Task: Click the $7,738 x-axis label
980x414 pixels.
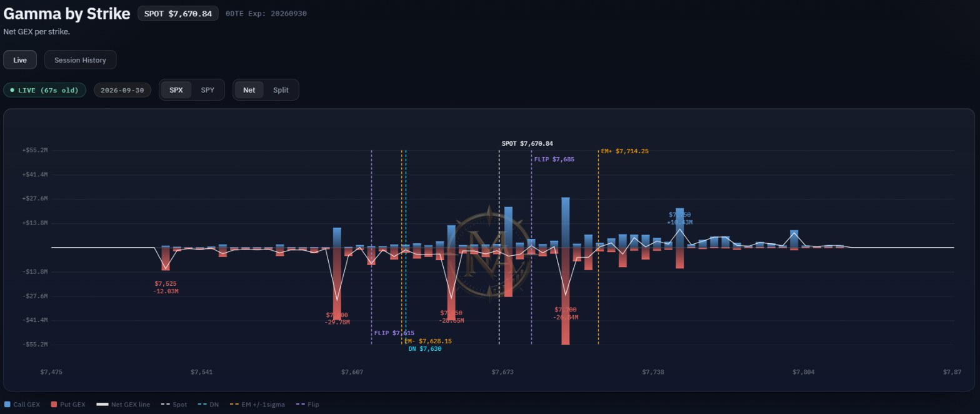Action: (x=653, y=372)
